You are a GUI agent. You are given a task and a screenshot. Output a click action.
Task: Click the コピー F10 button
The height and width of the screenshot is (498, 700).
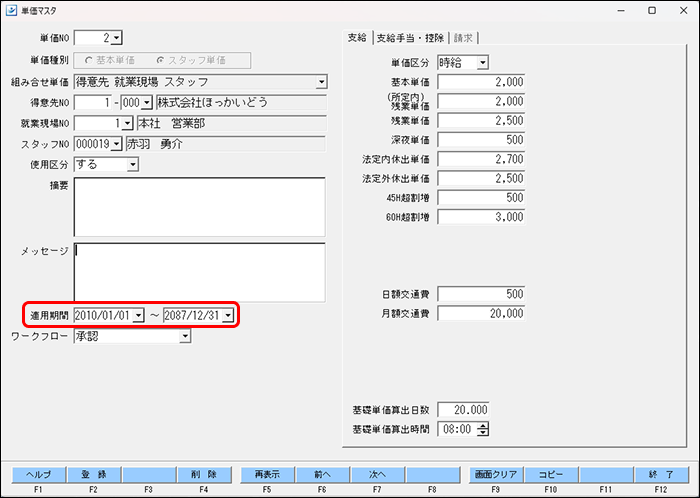click(551, 475)
